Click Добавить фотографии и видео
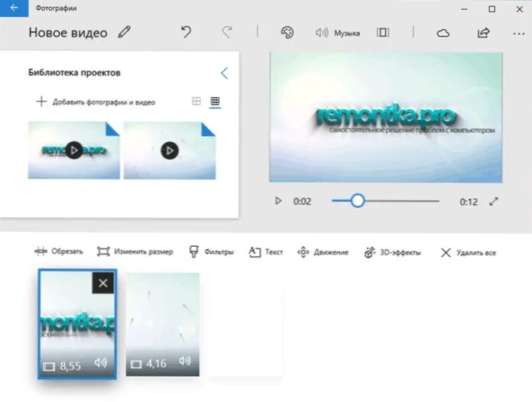 96,102
